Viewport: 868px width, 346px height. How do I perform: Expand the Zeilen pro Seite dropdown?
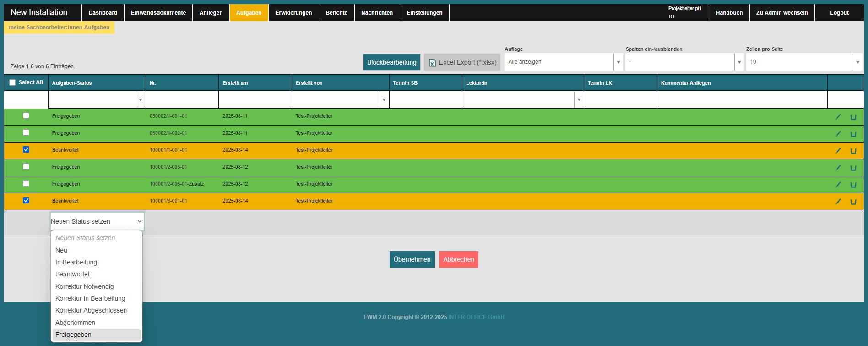(x=804, y=62)
